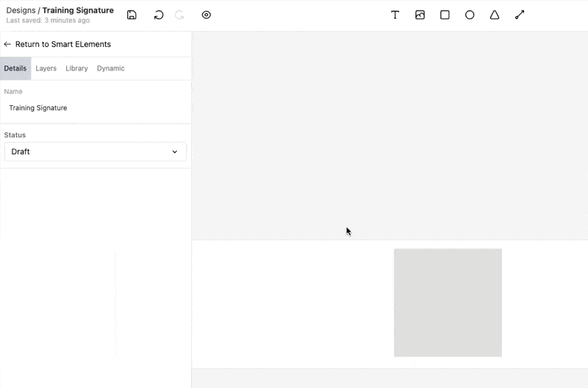Edit the Name field Training Signature
Image resolution: width=588 pixels, height=388 pixels.
(x=96, y=108)
